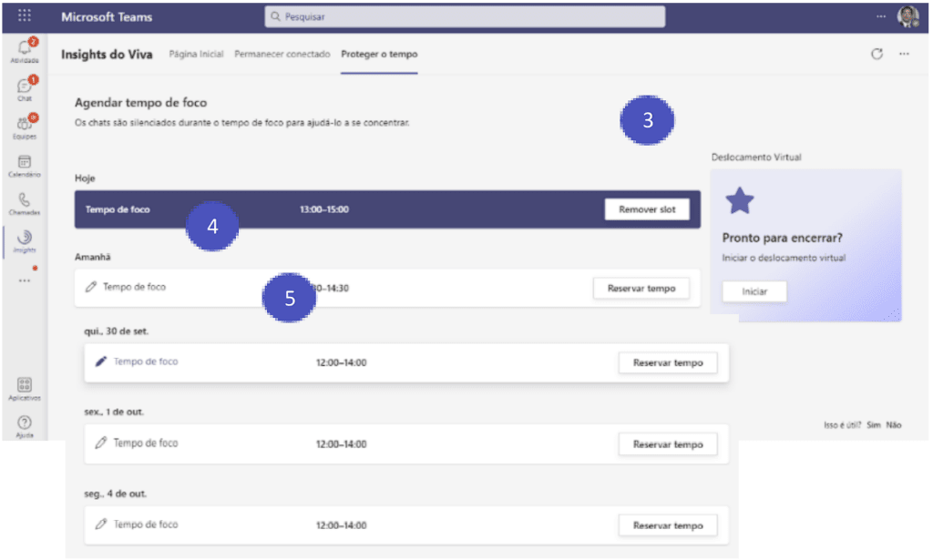Edit seg., 4 de out. pencil icon
Screen dimensions: 933x560
101,524
